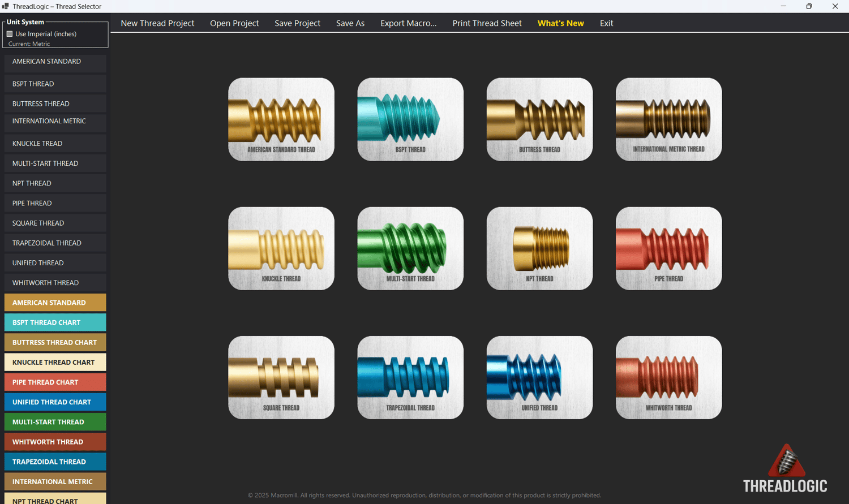This screenshot has width=849, height=504.
Task: Open the Square Thread tile
Action: tap(281, 377)
